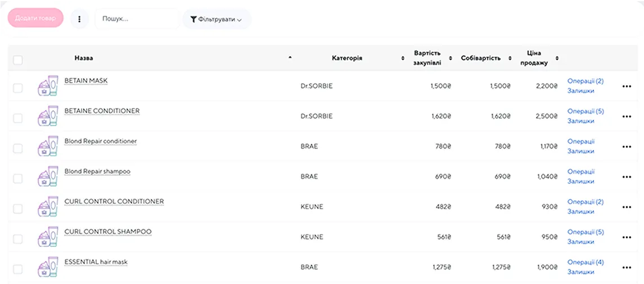The height and width of the screenshot is (284, 644).
Task: Open three-dot actions for Blond Repair shampoo
Action: (627, 177)
